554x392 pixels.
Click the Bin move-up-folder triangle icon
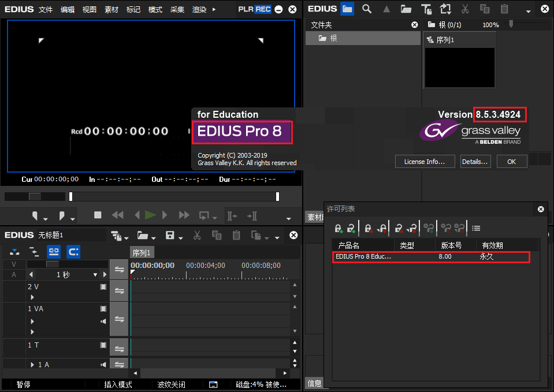click(x=386, y=9)
